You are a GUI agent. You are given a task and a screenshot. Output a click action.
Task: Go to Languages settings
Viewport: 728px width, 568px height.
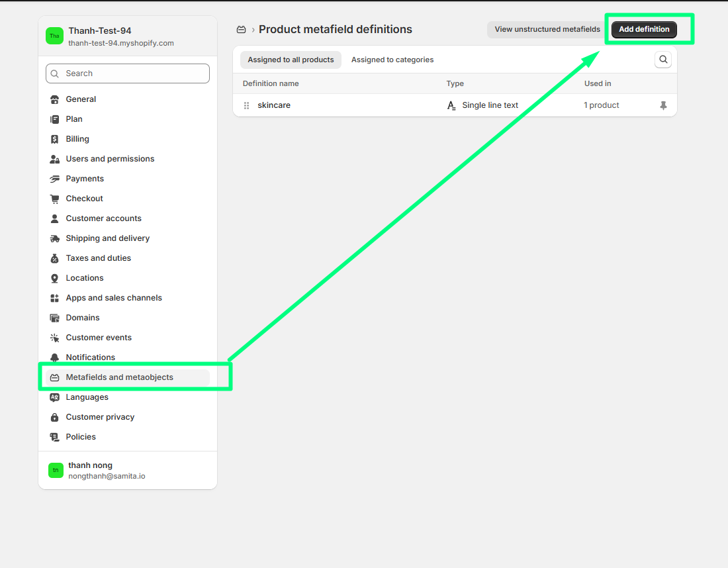tap(87, 397)
